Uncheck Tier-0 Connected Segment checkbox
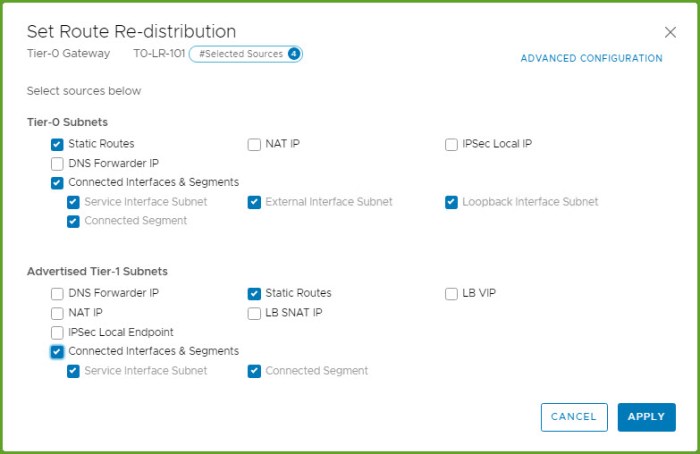This screenshot has height=454, width=700. (73, 221)
